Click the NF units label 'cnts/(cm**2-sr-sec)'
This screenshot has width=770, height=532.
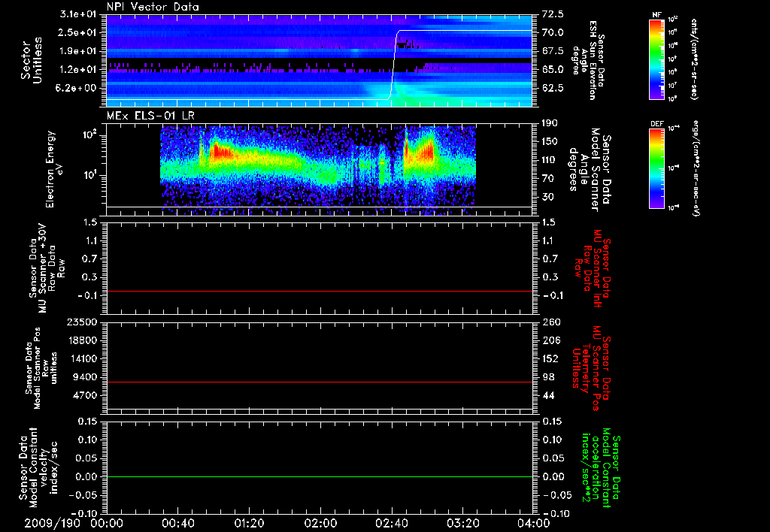tap(694, 59)
